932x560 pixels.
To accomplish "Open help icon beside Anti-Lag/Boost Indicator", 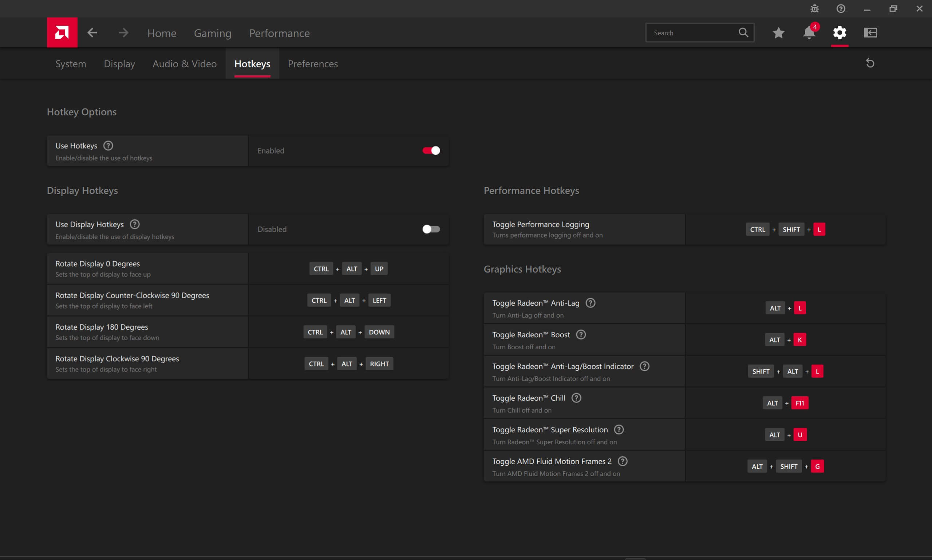I will click(644, 366).
